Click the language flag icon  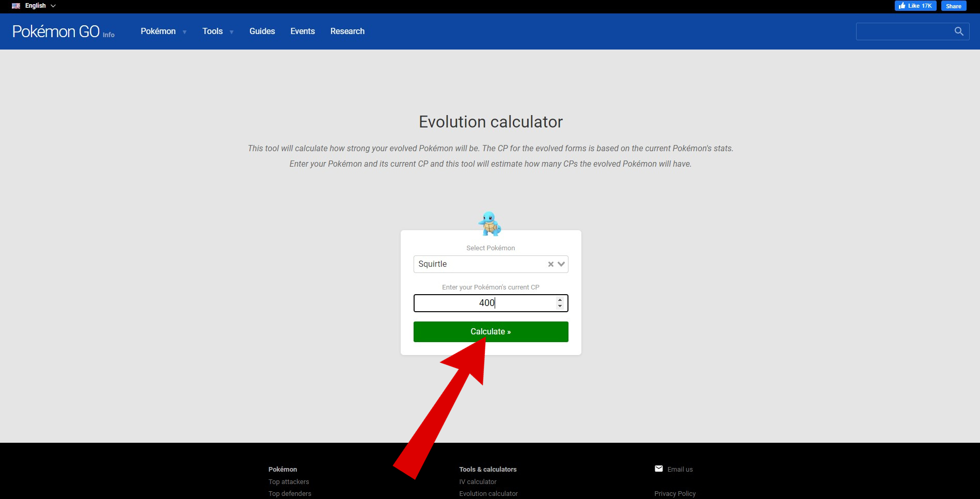16,6
